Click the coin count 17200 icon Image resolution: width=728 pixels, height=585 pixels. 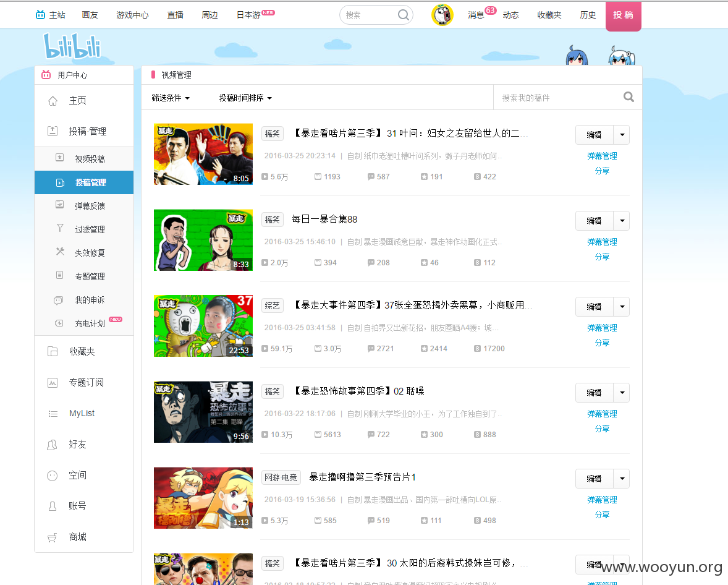(x=477, y=349)
